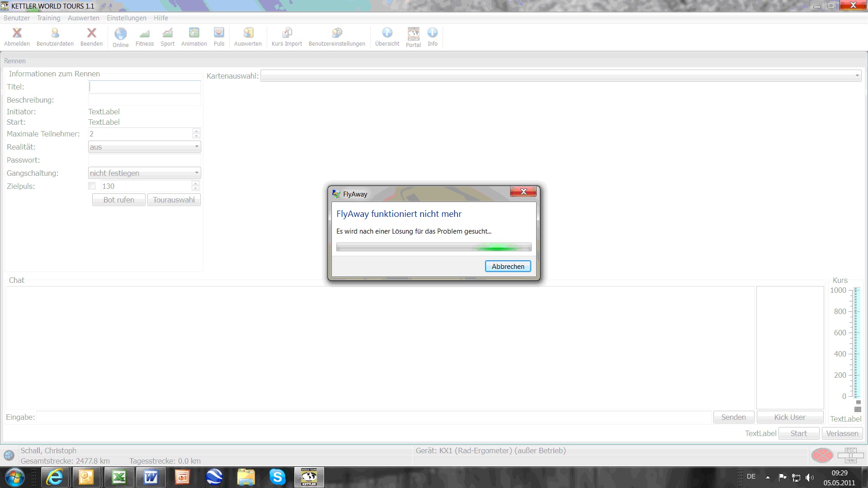Click the Animation toolbar icon
Screen dimensions: 868x488
194,37
